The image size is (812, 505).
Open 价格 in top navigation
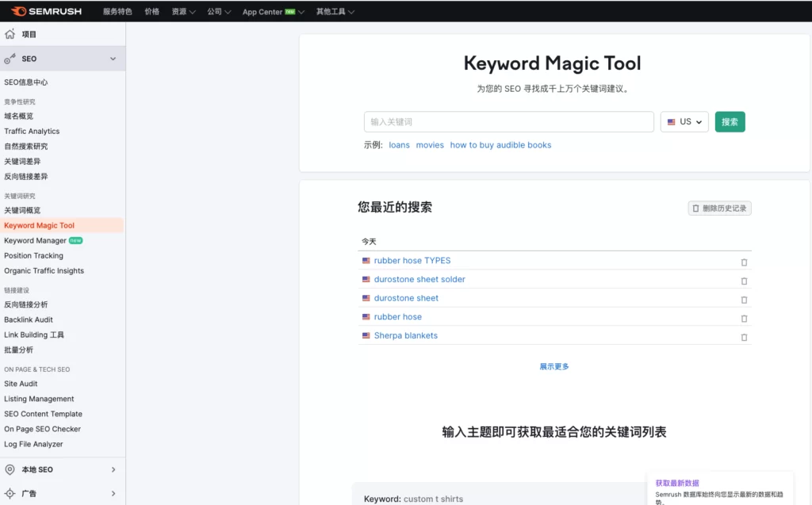151,11
